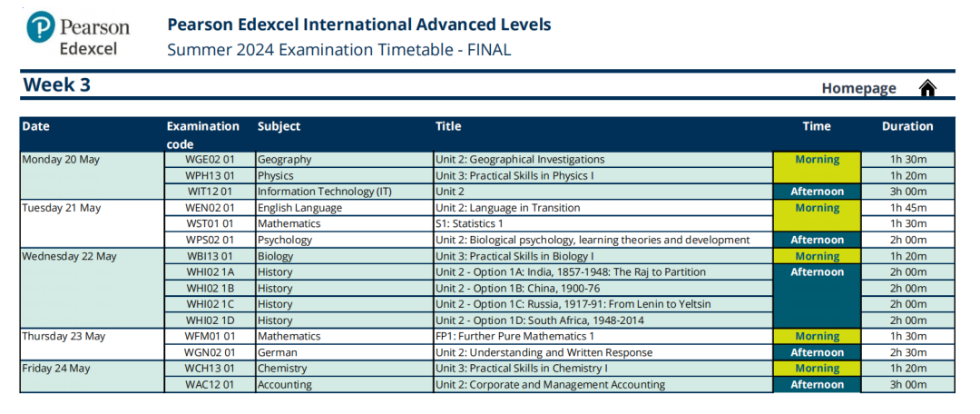Click the Homepage house icon

[x=927, y=89]
